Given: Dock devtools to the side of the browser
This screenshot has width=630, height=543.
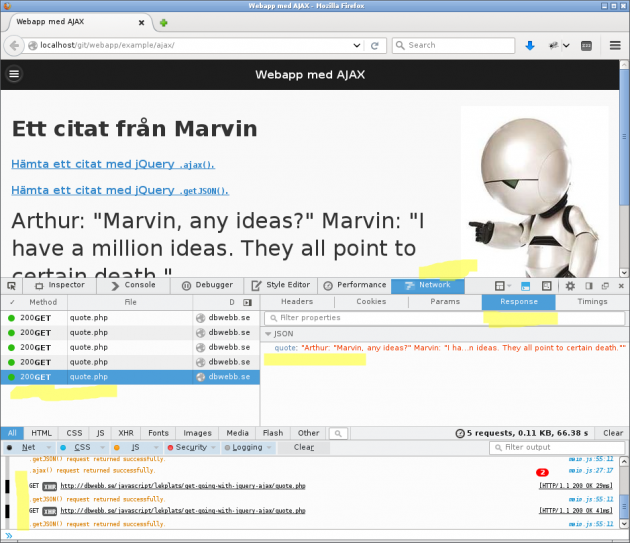Looking at the screenshot, I should (589, 286).
